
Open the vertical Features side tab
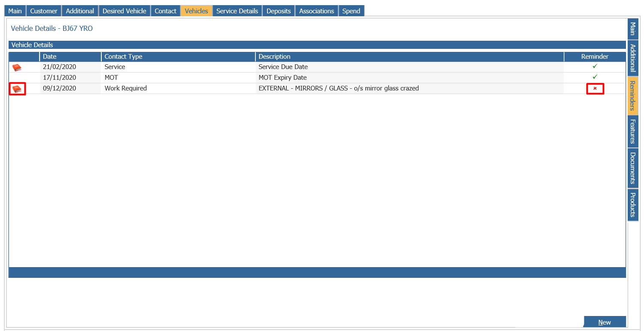pyautogui.click(x=633, y=132)
